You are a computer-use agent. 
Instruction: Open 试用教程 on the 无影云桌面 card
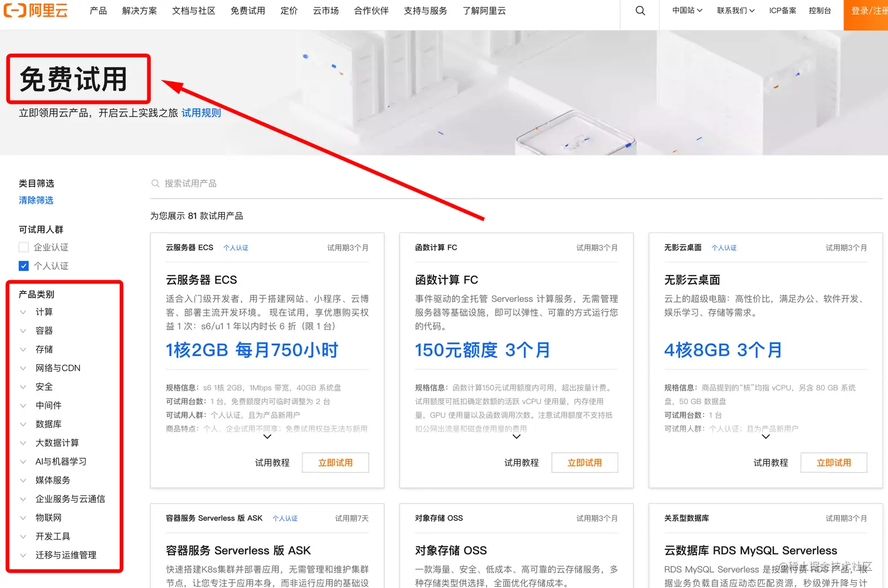coord(771,463)
